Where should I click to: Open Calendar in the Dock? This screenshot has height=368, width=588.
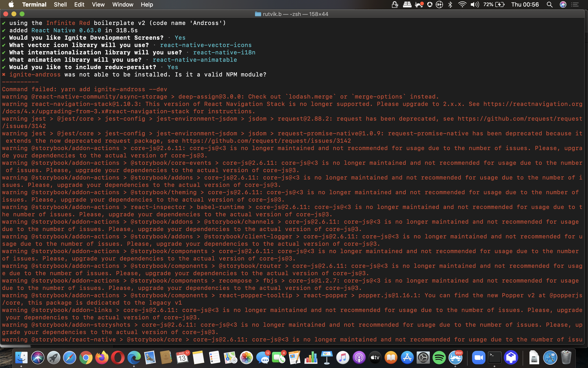[x=182, y=357]
